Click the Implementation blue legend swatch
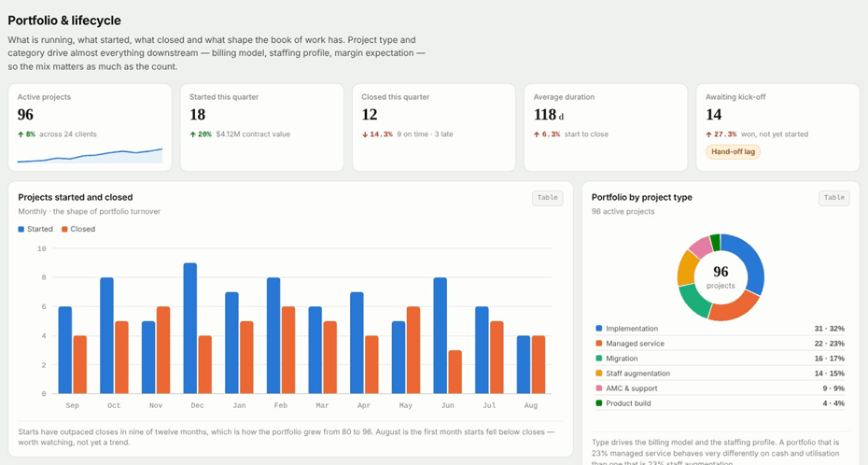 [x=598, y=329]
